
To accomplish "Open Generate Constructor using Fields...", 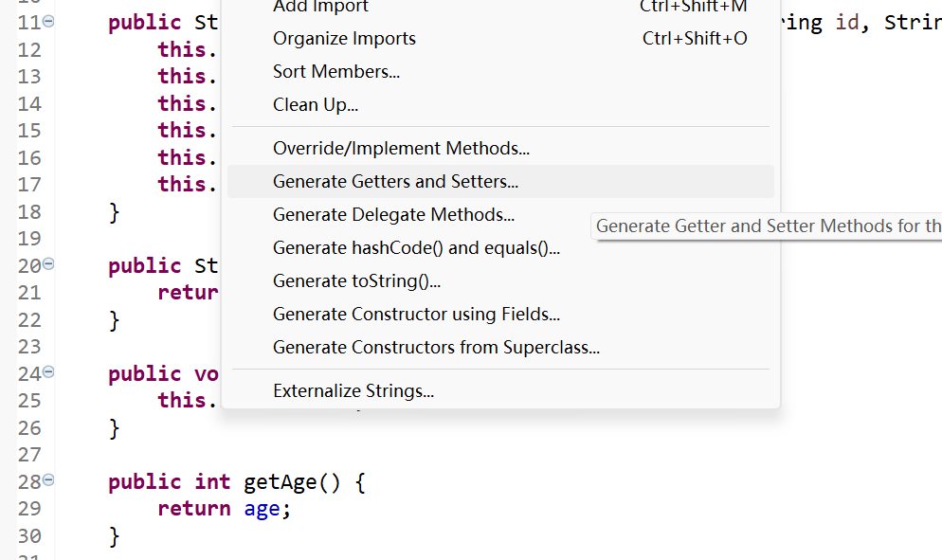I will click(416, 315).
